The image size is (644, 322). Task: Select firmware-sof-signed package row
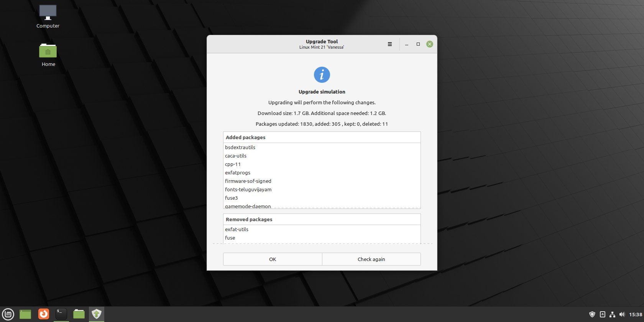tap(322, 181)
